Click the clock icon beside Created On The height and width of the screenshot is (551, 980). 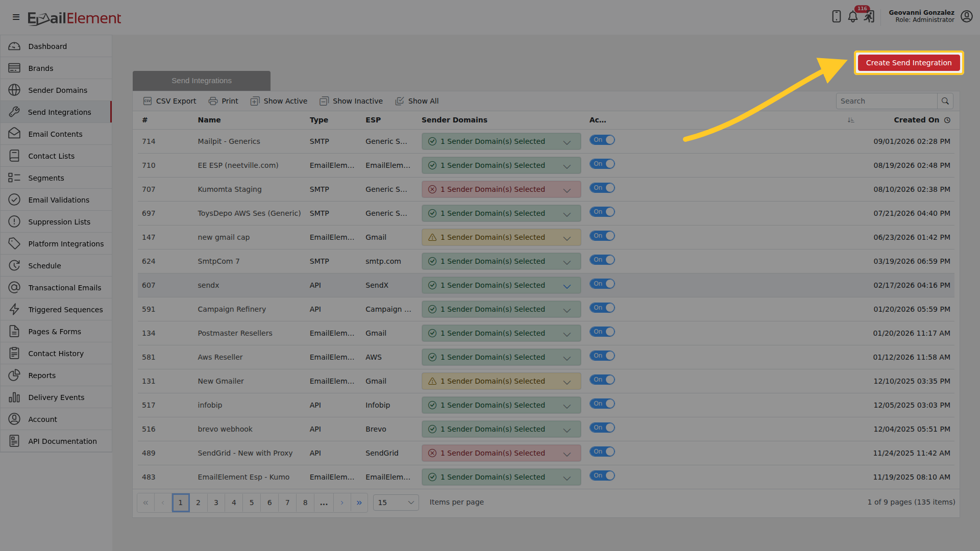click(x=947, y=120)
